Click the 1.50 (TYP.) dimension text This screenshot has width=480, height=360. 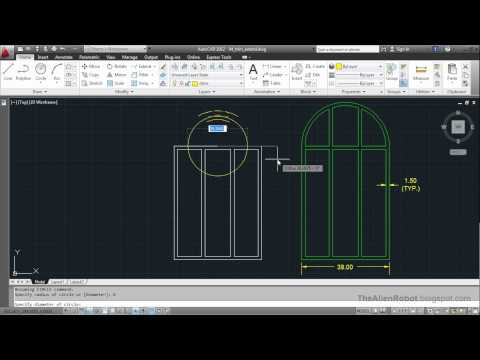(411, 184)
